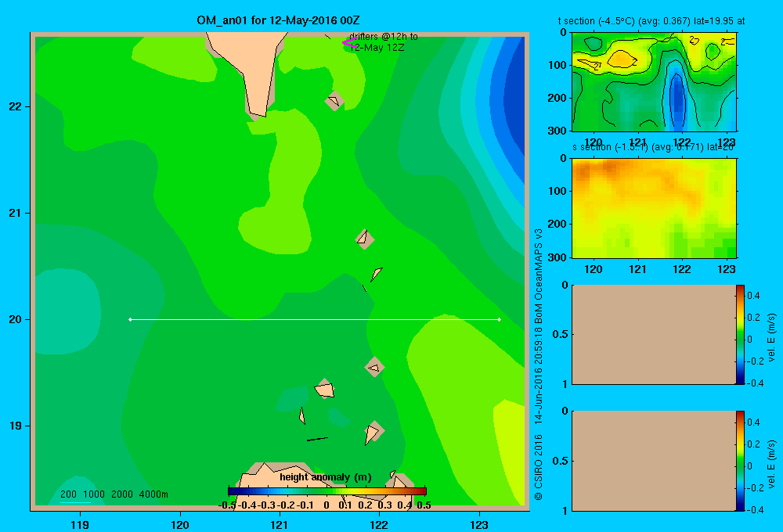Click the 'vel. E (m/s)' label of upper color bar
This screenshot has width=783, height=532.
[x=772, y=337]
